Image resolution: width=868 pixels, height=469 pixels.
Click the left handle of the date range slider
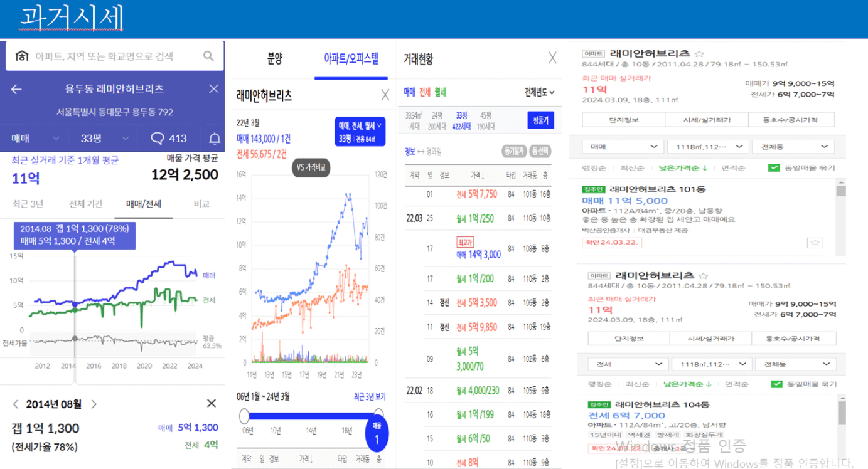pyautogui.click(x=244, y=416)
